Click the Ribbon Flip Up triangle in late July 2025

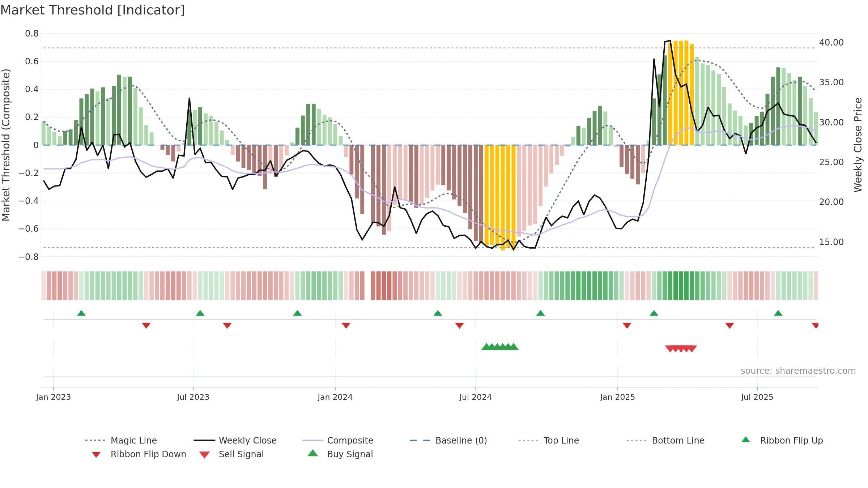tap(778, 313)
